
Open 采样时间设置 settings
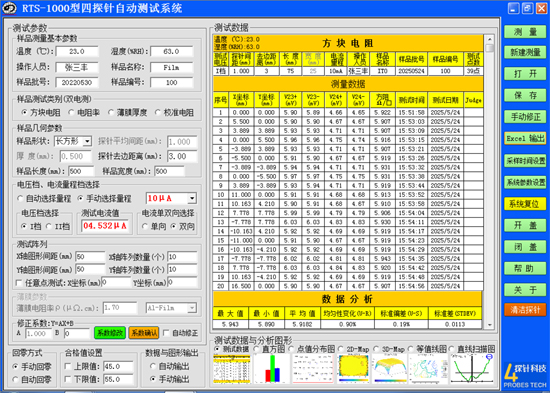point(525,160)
